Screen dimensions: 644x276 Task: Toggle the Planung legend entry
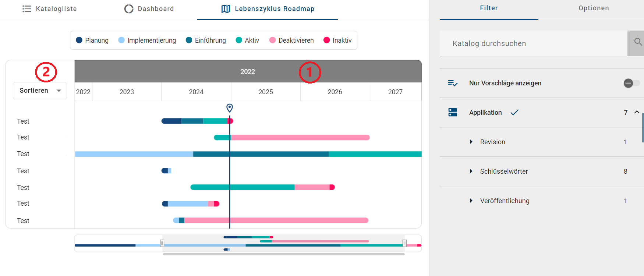click(x=92, y=40)
